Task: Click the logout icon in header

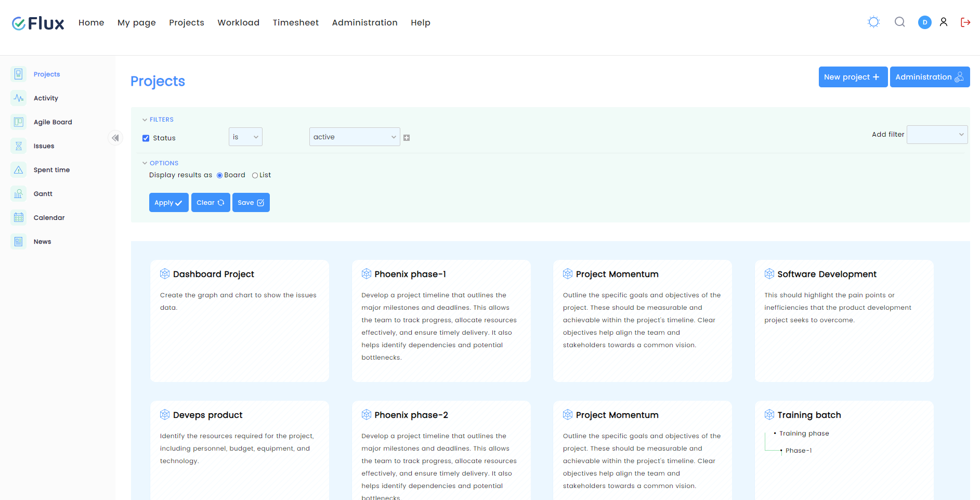Action: point(965,22)
